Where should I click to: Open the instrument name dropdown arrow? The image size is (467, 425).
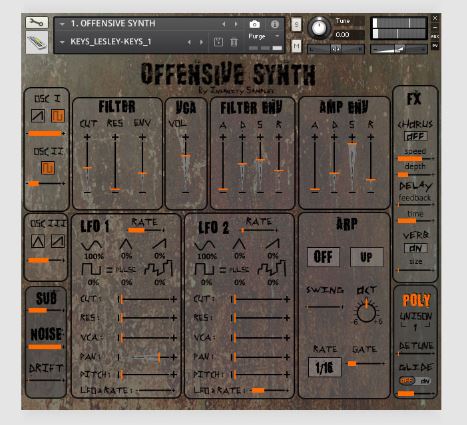62,24
